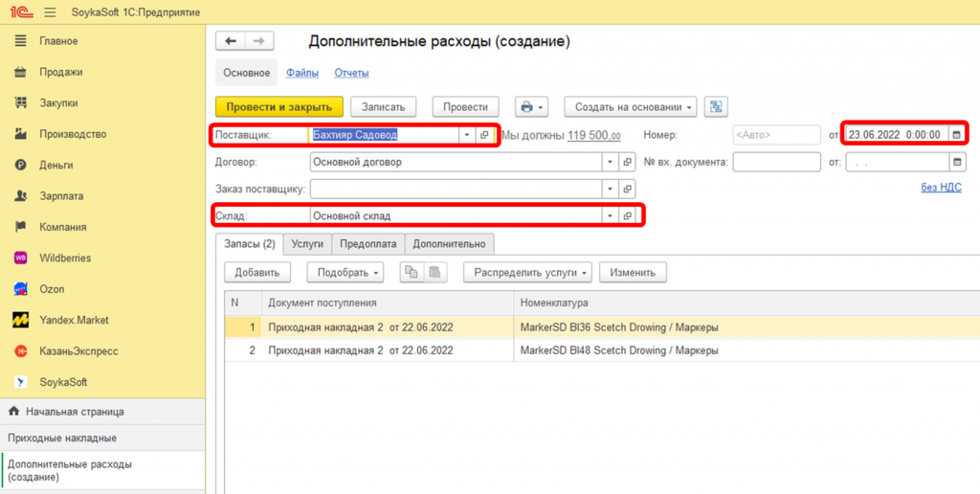980x494 pixels.
Task: Switch to the Услуги tab
Action: (307, 244)
